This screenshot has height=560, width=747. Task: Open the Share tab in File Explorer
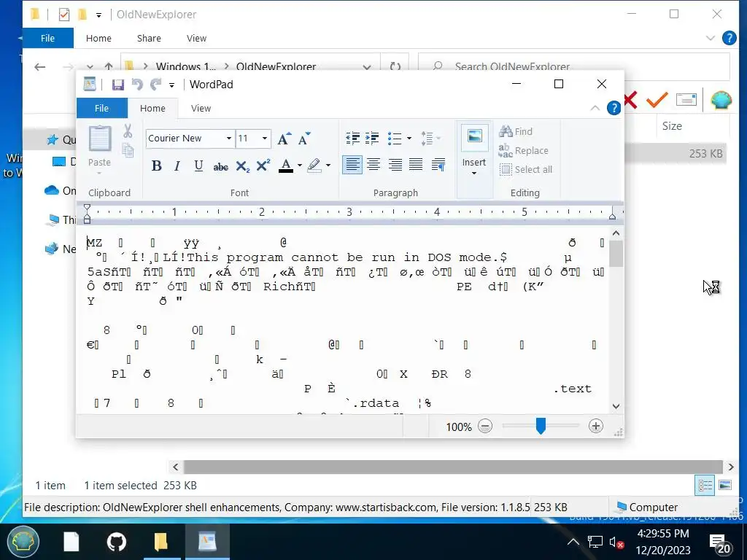(x=149, y=38)
